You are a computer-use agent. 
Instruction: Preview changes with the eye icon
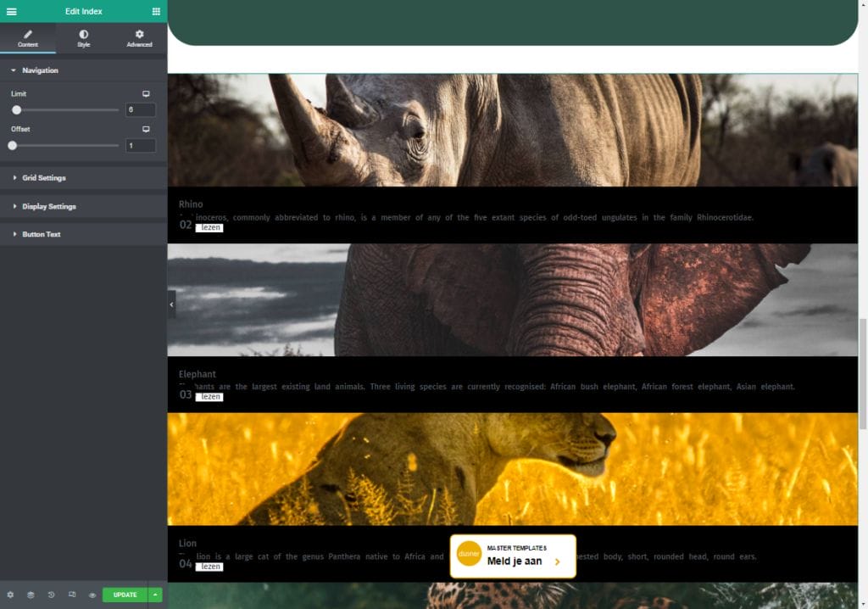(92, 595)
